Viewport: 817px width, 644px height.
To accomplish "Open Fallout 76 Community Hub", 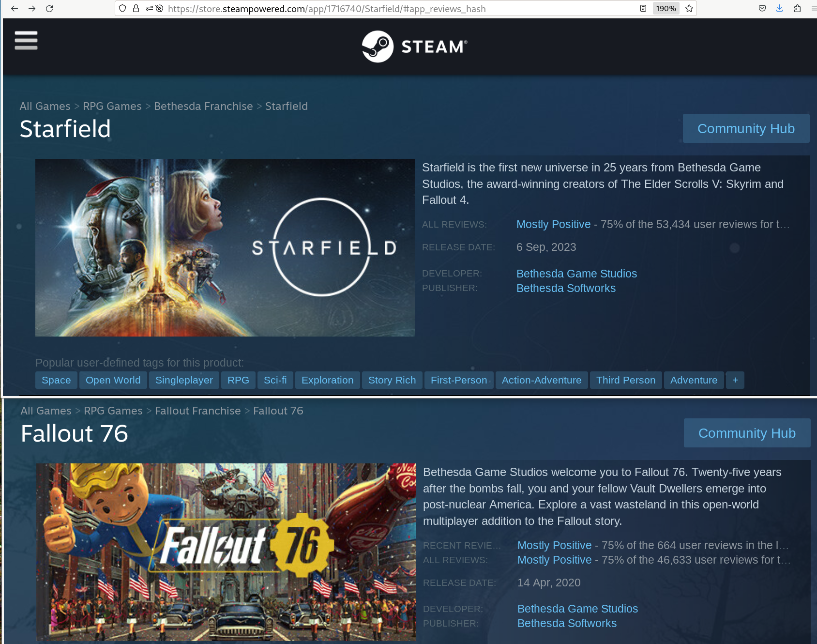I will [x=747, y=433].
